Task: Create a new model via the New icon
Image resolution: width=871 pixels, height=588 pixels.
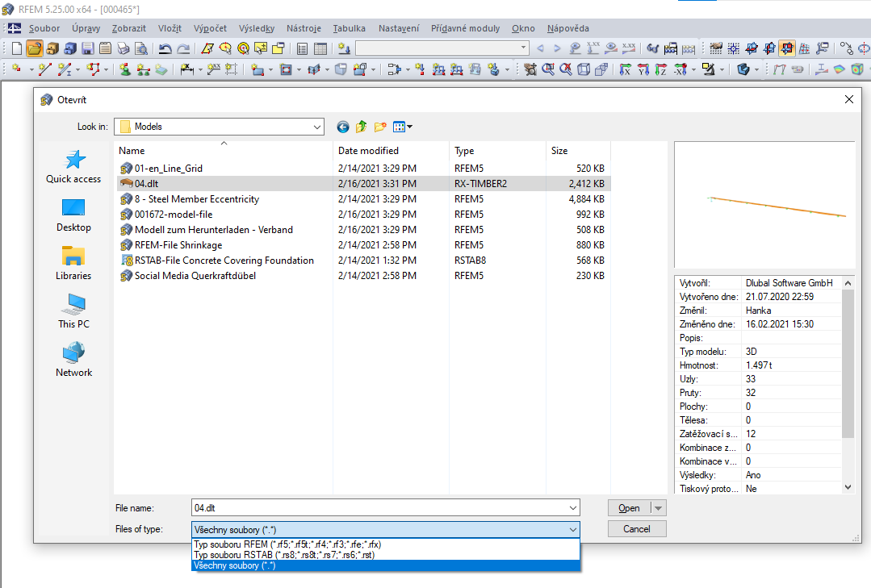Action: pyautogui.click(x=16, y=48)
